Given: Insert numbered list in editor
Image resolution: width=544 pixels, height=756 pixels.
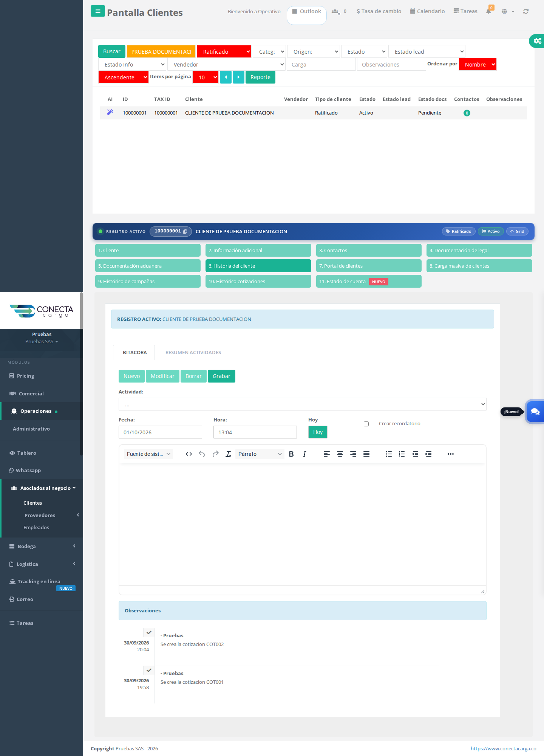Looking at the screenshot, I should tap(402, 454).
